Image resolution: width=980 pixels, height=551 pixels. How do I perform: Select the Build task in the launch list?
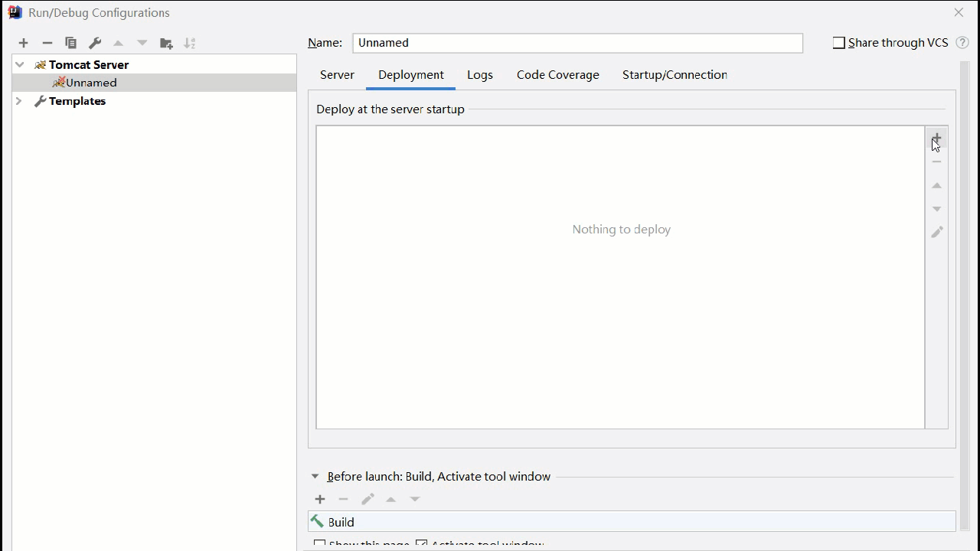tap(632, 522)
